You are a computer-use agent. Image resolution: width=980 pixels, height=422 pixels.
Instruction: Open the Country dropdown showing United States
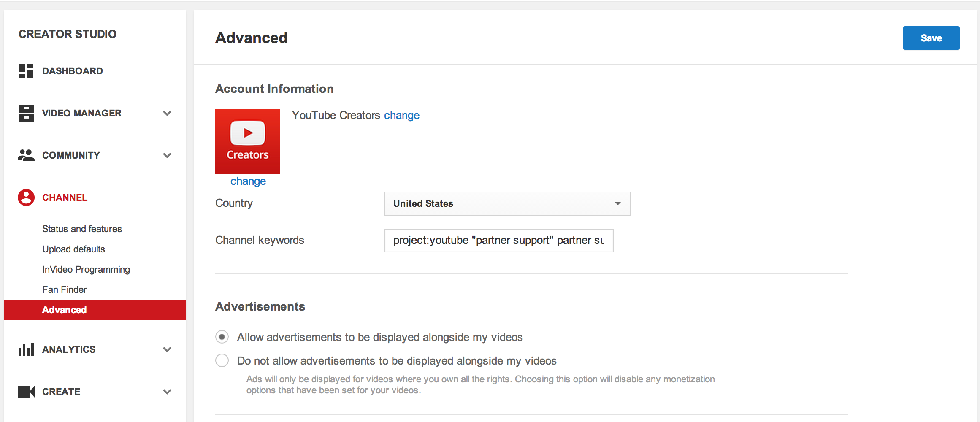[x=507, y=204]
